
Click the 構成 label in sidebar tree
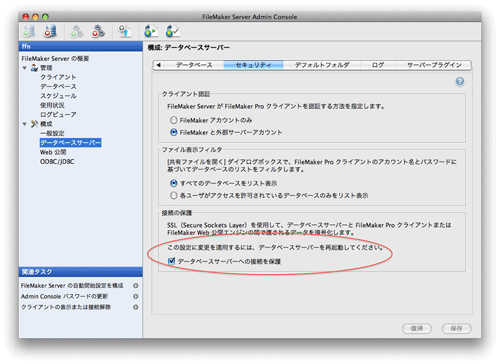46,124
